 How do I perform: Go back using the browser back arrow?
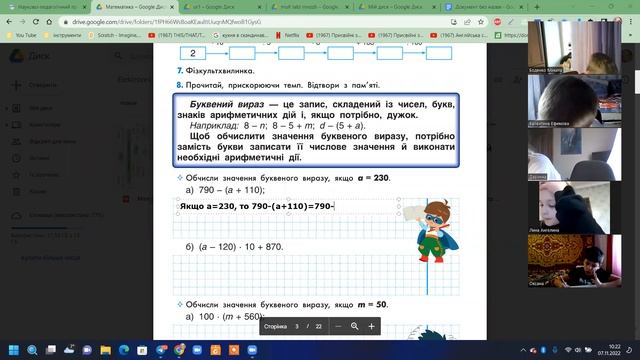(9, 22)
